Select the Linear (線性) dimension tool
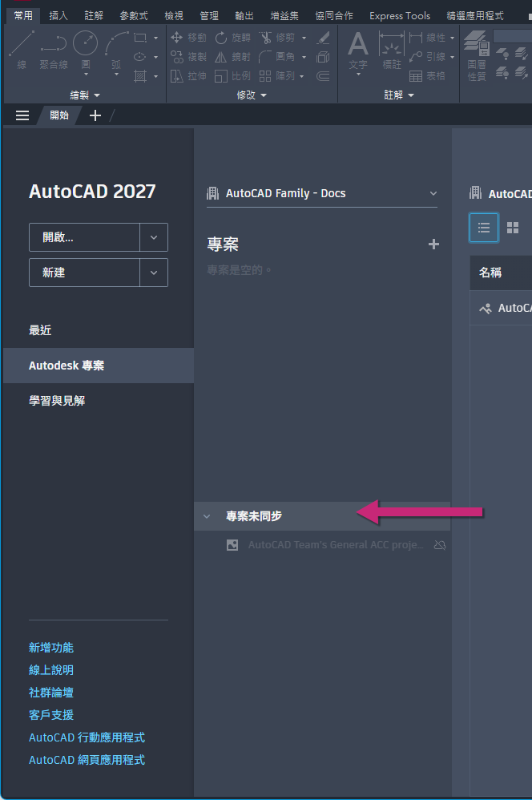The image size is (532, 800). tap(427, 38)
